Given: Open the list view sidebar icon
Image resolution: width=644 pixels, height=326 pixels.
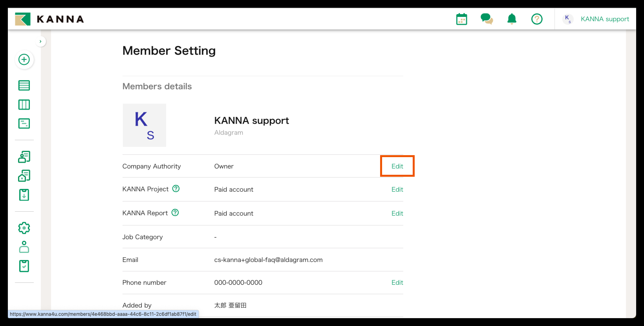Looking at the screenshot, I should pos(24,85).
